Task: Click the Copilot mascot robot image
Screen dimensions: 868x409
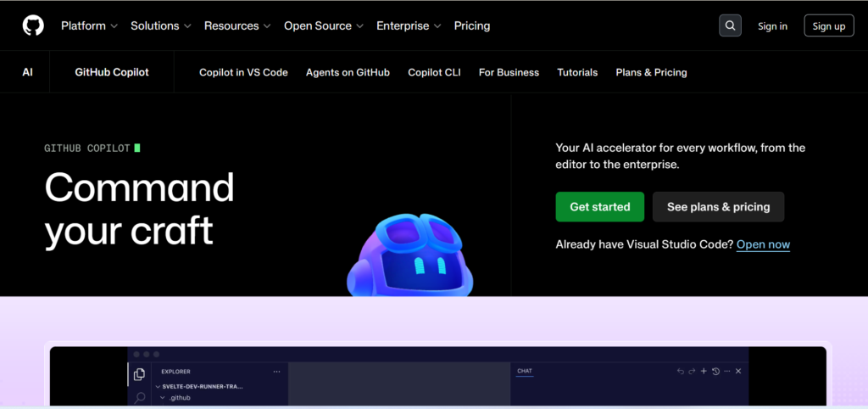Action: [410, 255]
